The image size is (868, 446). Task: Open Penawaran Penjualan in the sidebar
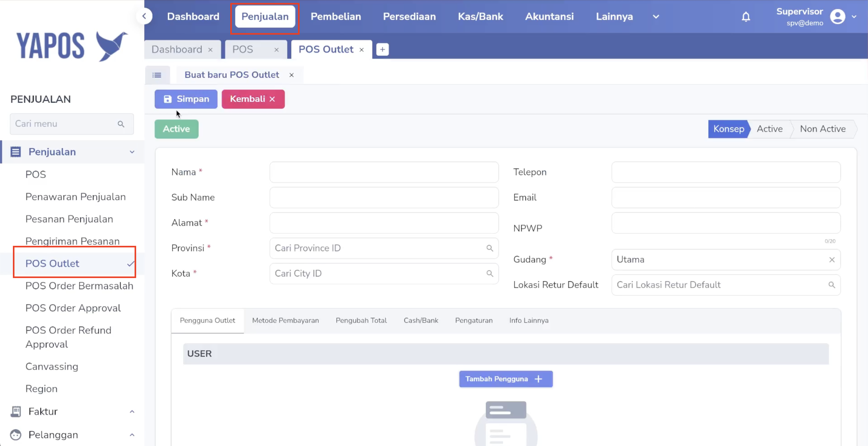coord(75,197)
